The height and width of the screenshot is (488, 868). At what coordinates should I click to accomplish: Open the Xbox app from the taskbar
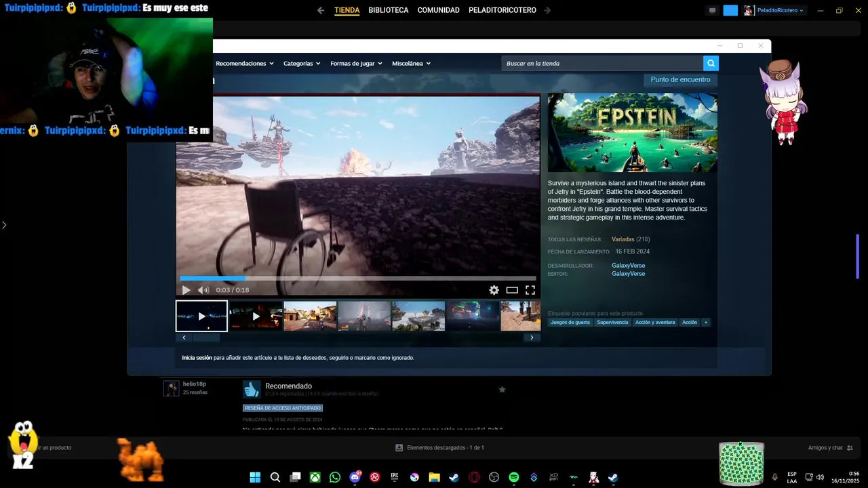point(315,477)
